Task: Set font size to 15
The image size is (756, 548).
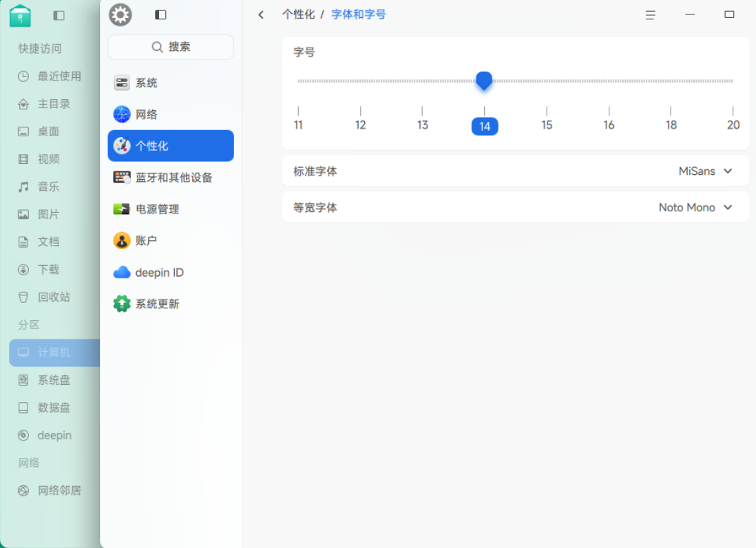Action: point(547,125)
